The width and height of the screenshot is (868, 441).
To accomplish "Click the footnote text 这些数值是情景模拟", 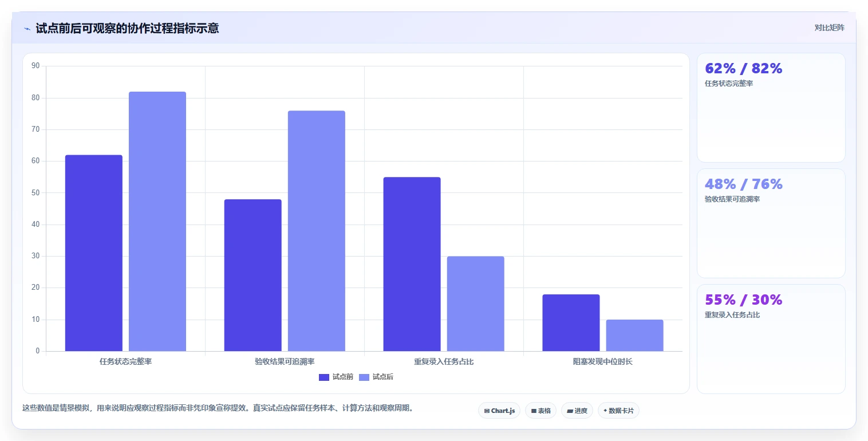I will [56, 408].
